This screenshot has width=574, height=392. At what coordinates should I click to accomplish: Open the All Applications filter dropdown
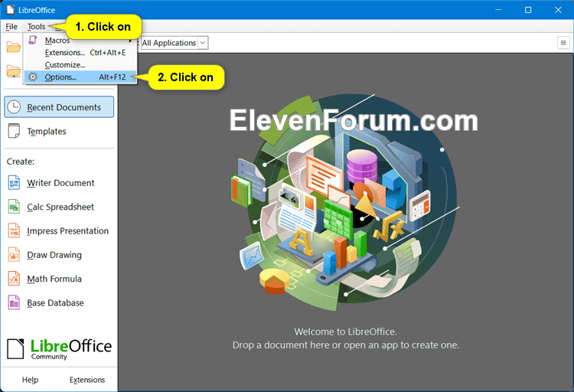coord(174,43)
